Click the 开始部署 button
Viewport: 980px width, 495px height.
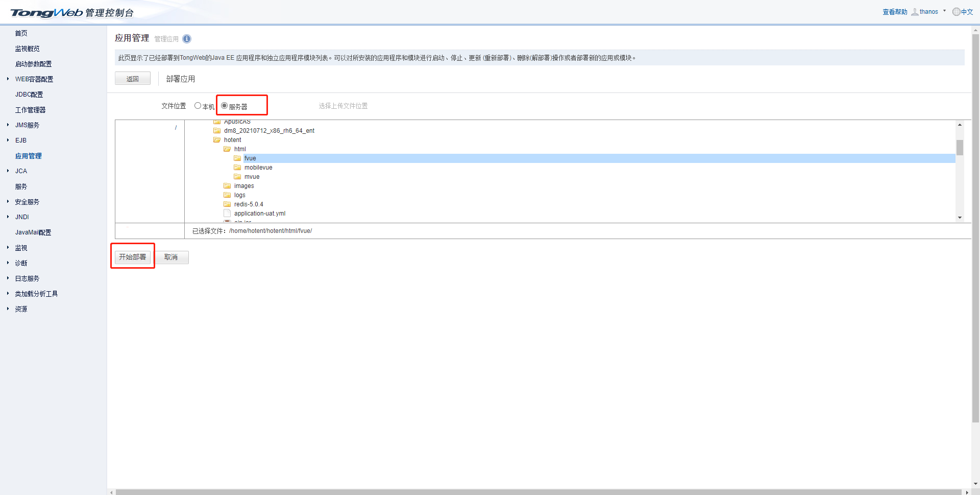click(133, 257)
